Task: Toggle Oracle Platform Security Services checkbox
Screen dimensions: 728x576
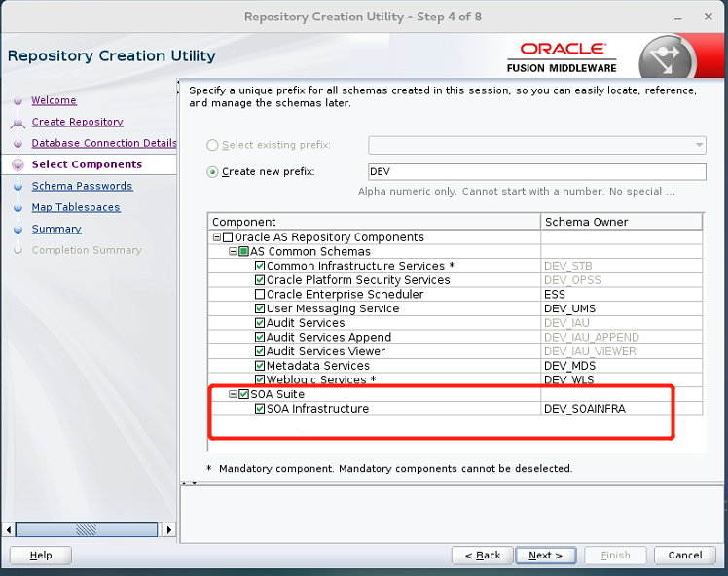Action: [260, 280]
